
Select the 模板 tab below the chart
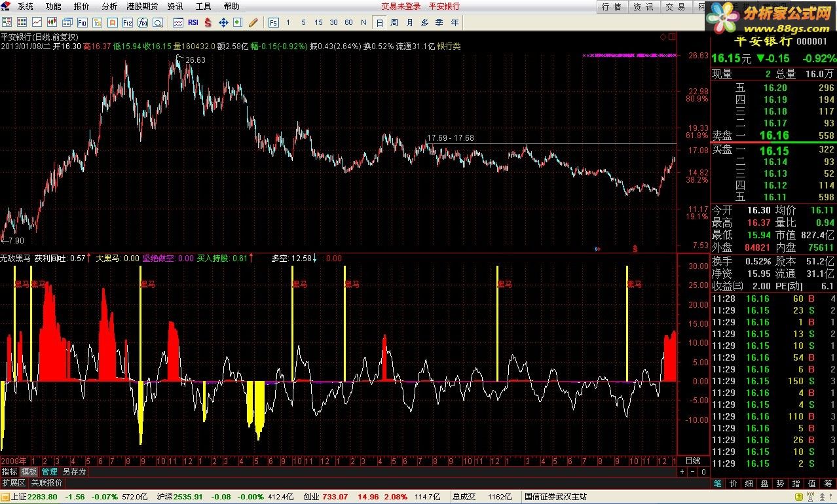point(29,472)
